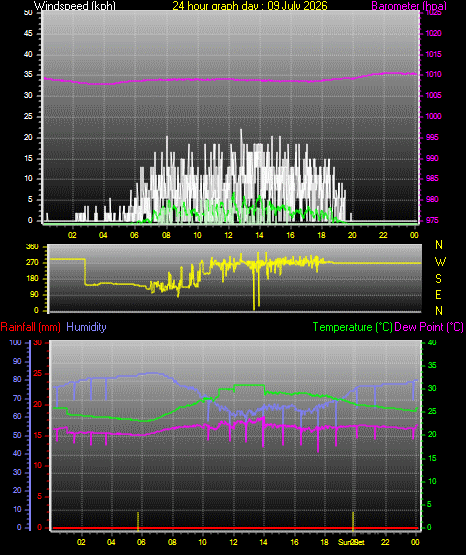Click the blue humidity axis value 100
Image resolution: width=466 pixels, height=555 pixels.
(x=15, y=342)
